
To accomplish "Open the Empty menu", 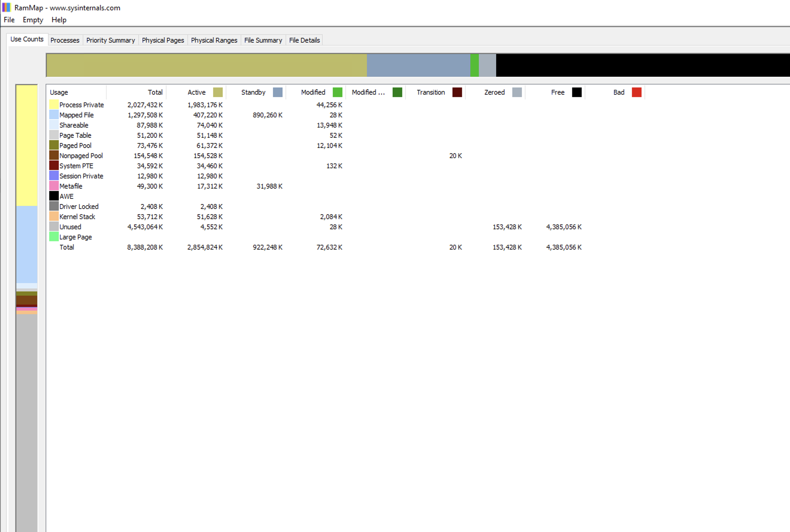I will pos(33,20).
